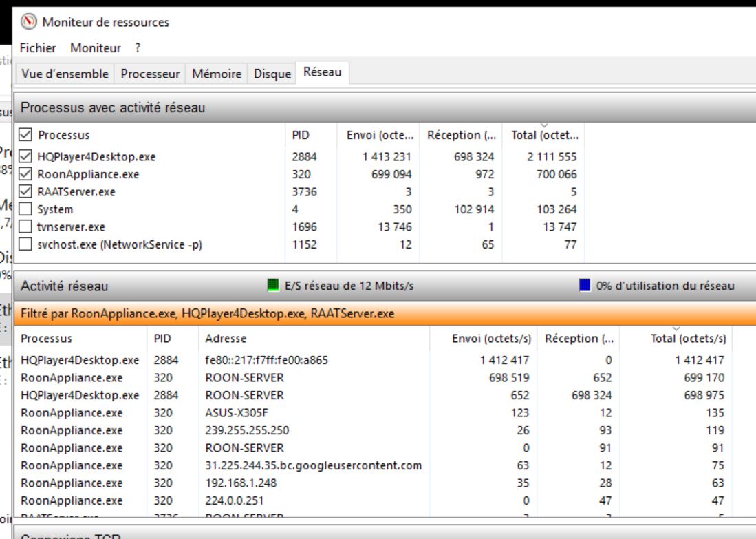
Task: Click total value 1 412 417 in activity table
Action: pos(699,360)
